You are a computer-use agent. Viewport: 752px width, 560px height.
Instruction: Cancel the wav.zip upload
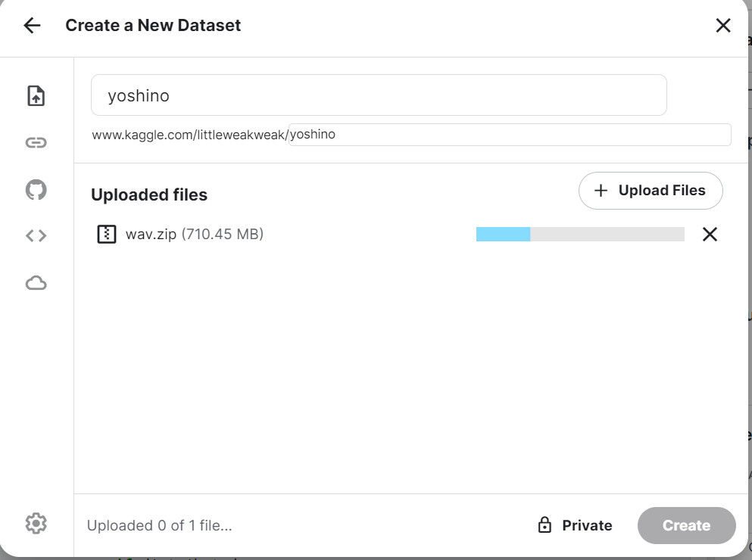point(709,235)
